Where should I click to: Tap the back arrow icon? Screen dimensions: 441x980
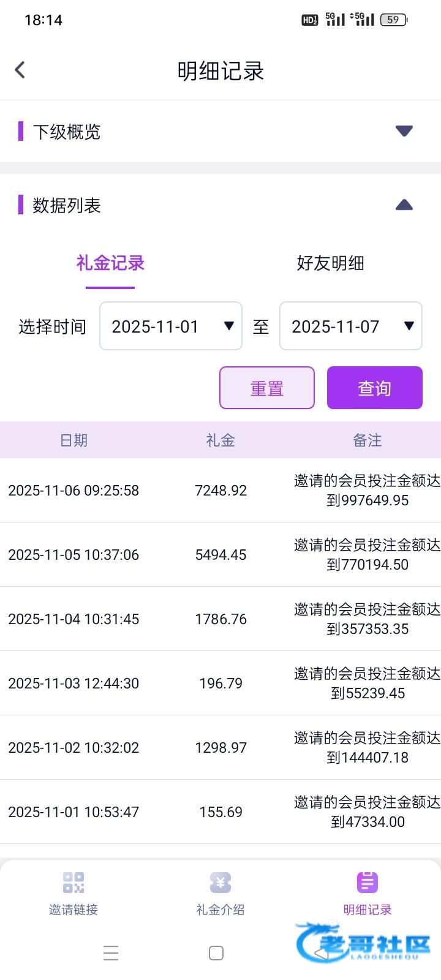20,70
